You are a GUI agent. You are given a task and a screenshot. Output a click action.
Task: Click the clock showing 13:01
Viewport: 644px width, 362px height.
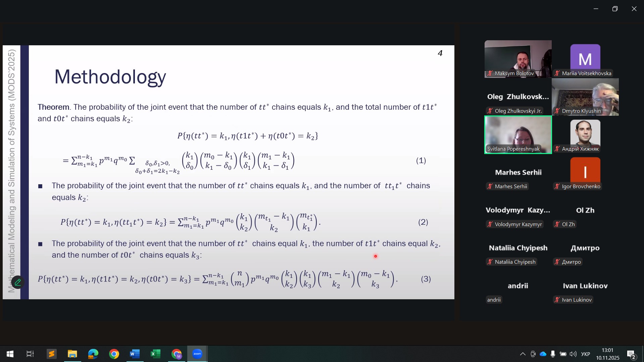(607, 354)
